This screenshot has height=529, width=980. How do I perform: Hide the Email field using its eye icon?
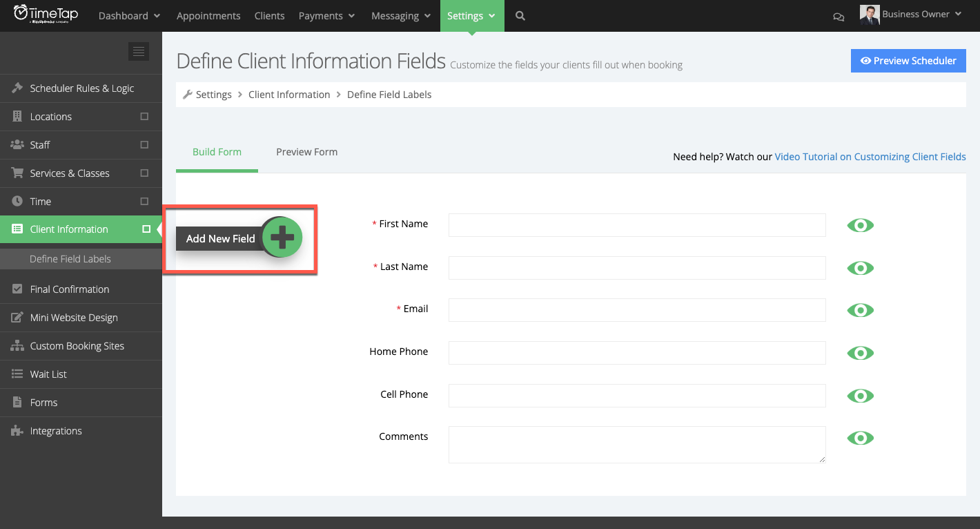859,310
